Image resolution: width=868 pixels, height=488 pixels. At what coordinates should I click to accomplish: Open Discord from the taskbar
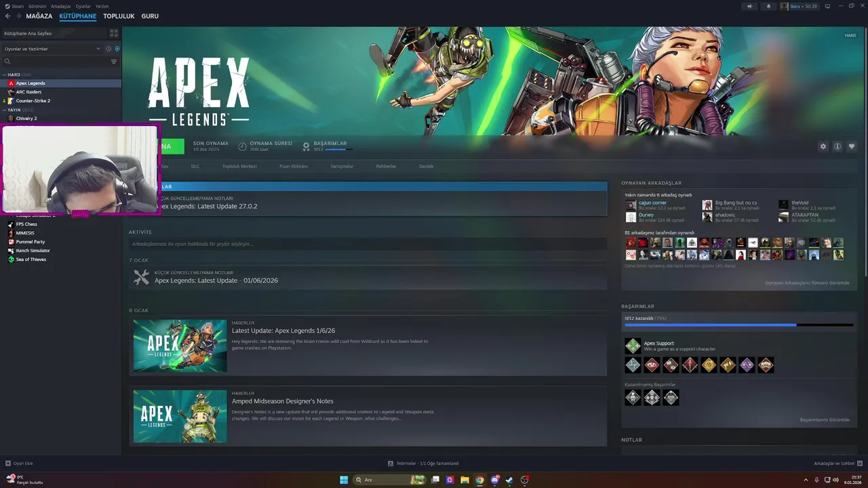point(494,480)
